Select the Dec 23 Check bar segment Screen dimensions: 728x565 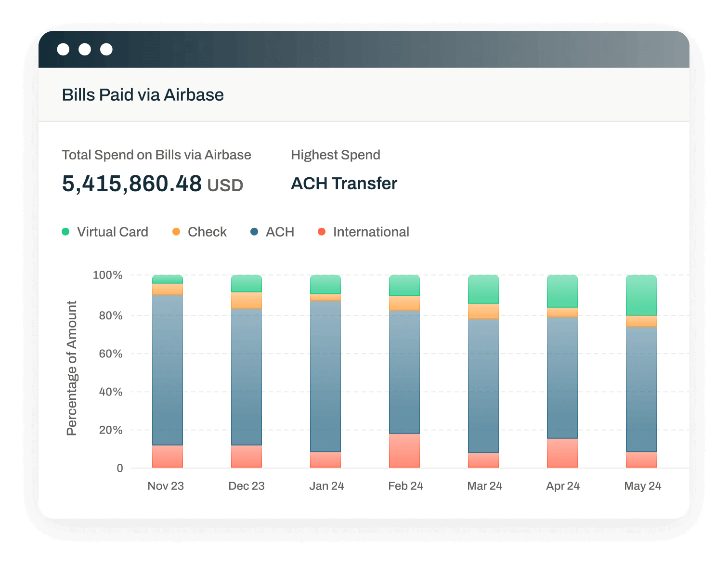[247, 300]
